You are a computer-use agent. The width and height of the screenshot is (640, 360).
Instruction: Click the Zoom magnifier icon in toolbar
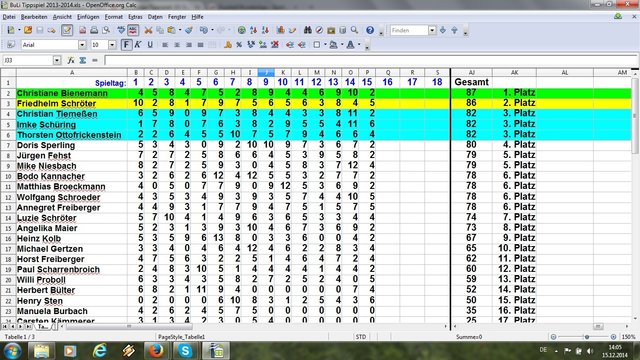pyautogui.click(x=354, y=30)
